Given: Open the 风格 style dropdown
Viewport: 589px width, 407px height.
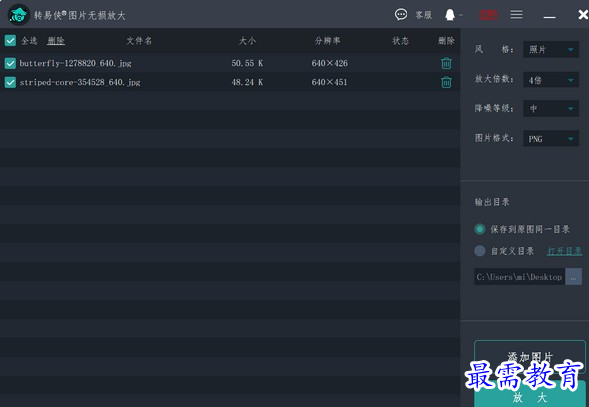Looking at the screenshot, I should 551,49.
